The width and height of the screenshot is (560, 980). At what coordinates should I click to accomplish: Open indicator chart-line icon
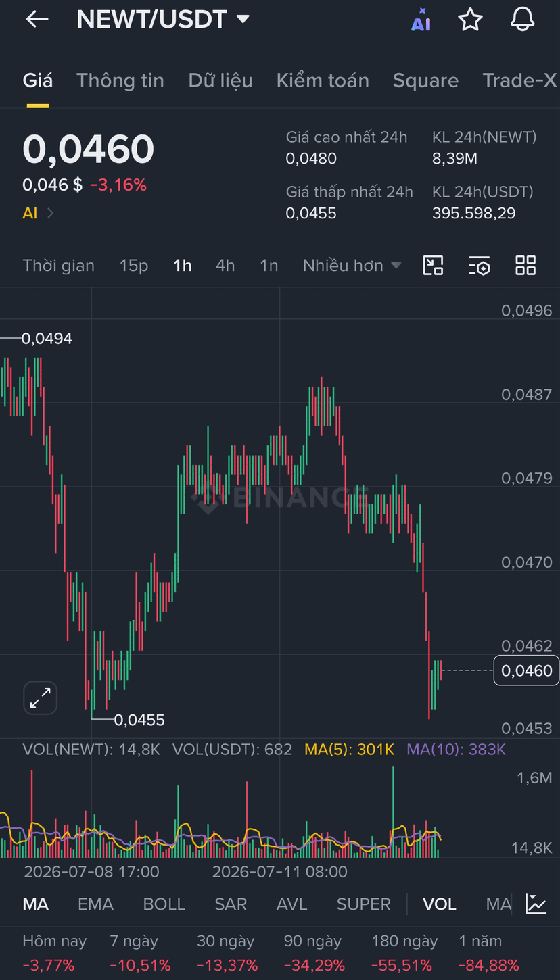[536, 904]
